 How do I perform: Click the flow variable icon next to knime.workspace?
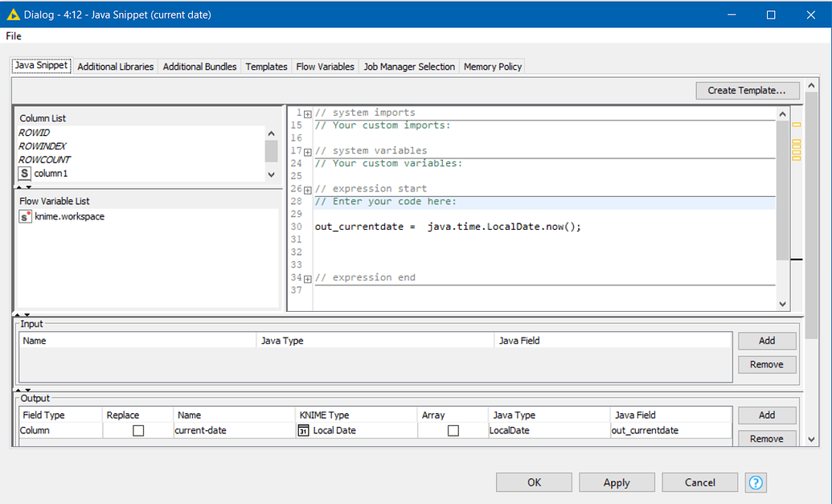point(25,216)
